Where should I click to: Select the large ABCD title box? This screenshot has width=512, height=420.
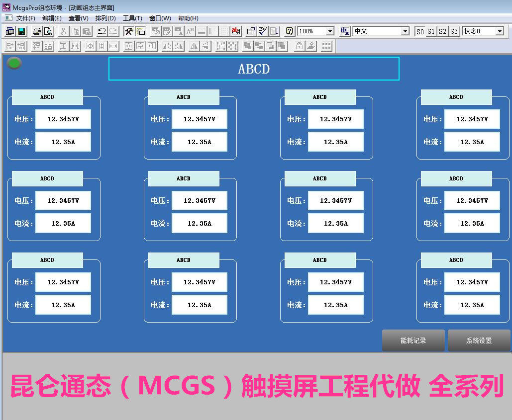[254, 69]
